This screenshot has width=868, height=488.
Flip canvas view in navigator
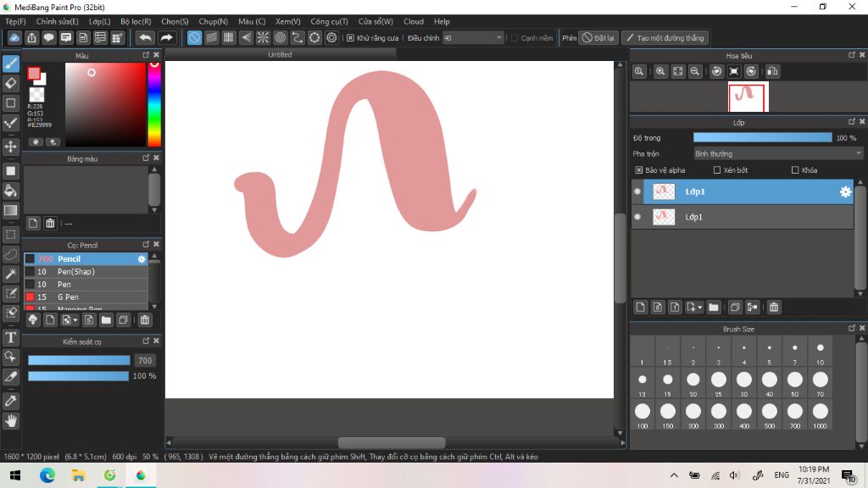pyautogui.click(x=772, y=71)
